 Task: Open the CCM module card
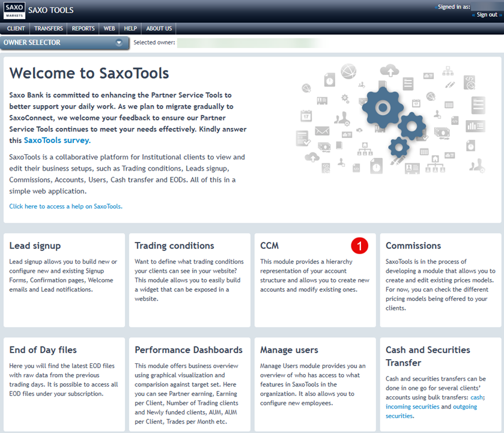[270, 246]
